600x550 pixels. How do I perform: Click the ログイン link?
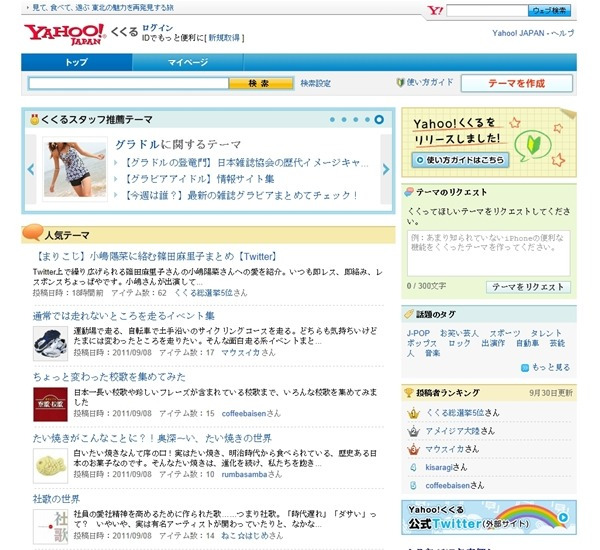click(x=157, y=28)
